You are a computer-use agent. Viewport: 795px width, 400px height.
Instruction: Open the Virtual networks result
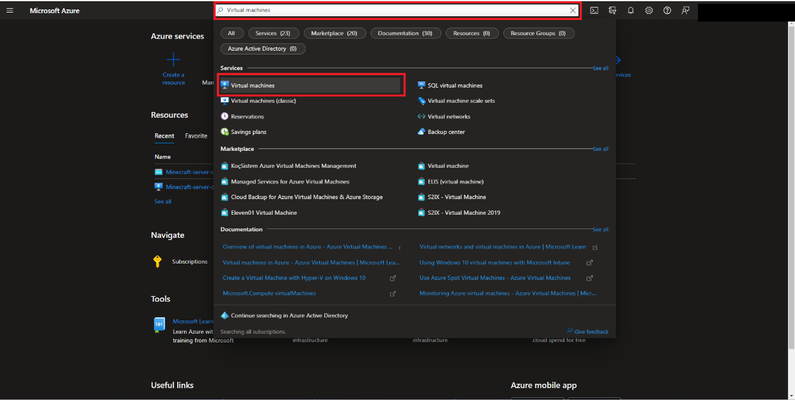point(449,116)
